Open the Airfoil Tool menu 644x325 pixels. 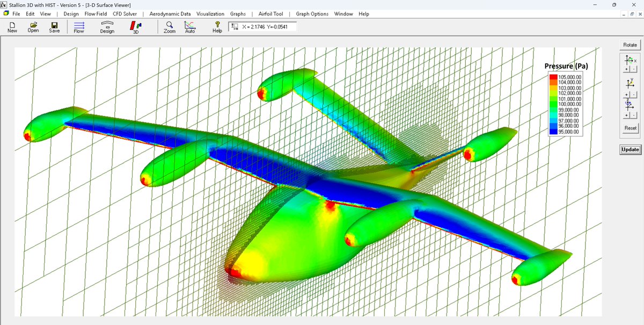270,13
